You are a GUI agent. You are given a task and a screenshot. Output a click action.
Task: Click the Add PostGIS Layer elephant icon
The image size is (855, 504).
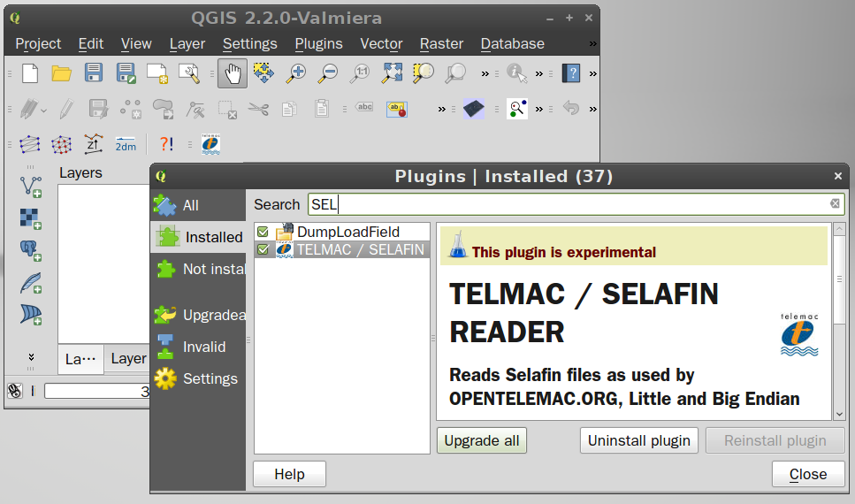[x=31, y=250]
